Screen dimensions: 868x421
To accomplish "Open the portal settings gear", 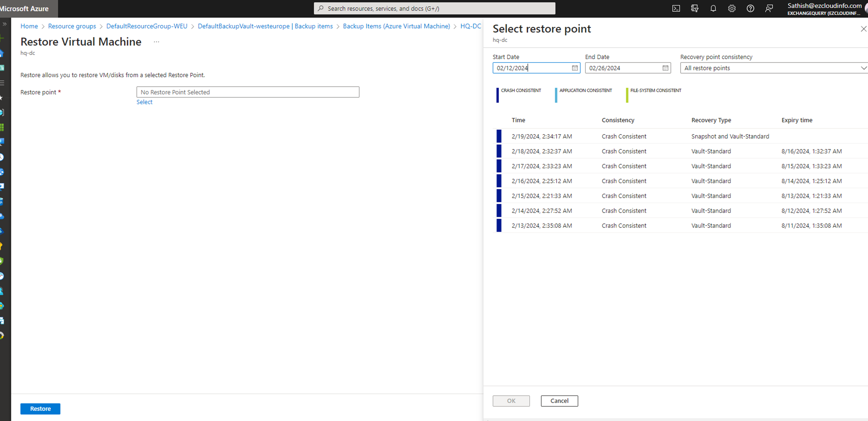I will (732, 8).
